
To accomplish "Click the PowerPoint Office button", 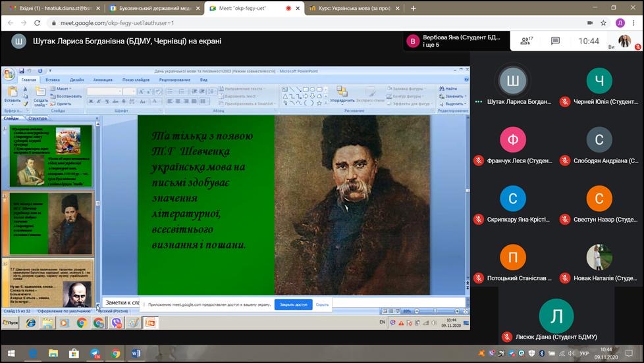I will click(x=9, y=75).
